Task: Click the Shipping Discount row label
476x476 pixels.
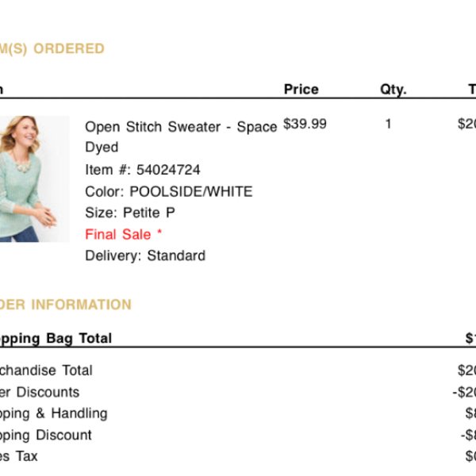Action: pos(45,436)
